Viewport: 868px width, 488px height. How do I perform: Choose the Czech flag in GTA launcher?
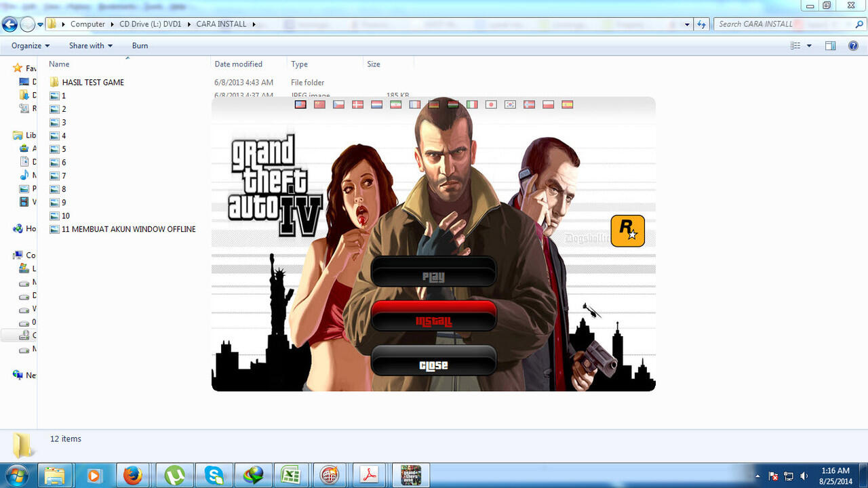pyautogui.click(x=338, y=104)
